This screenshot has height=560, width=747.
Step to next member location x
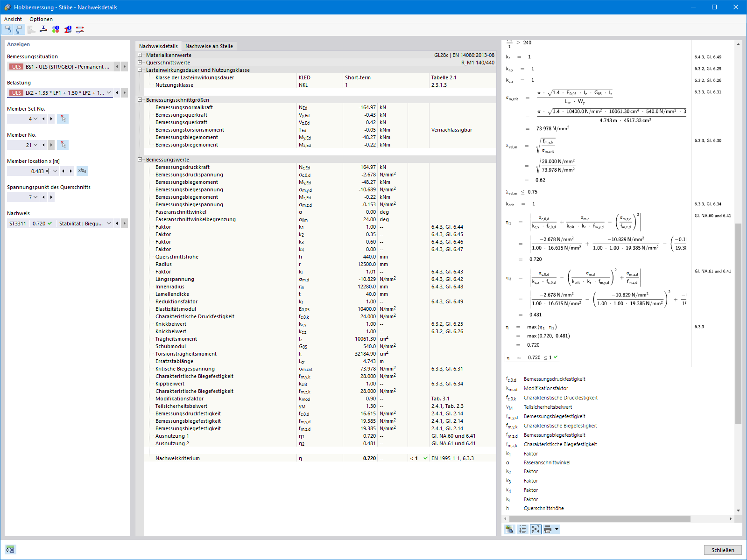(71, 171)
